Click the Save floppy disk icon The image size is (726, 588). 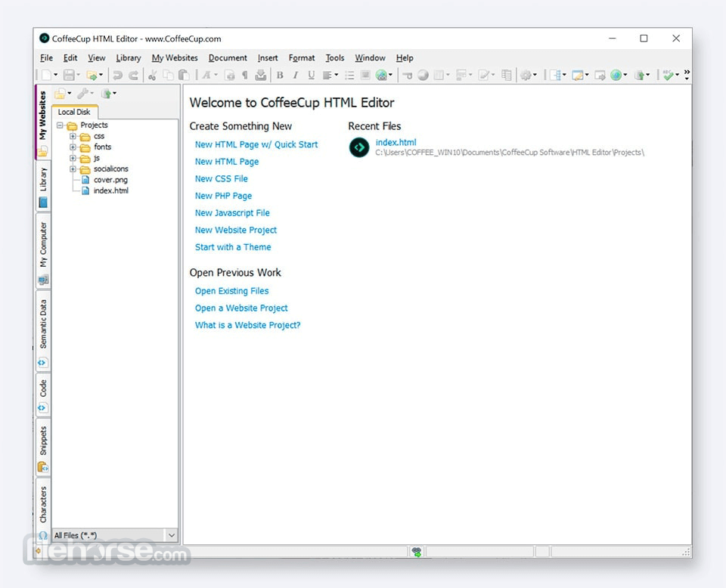point(69,75)
